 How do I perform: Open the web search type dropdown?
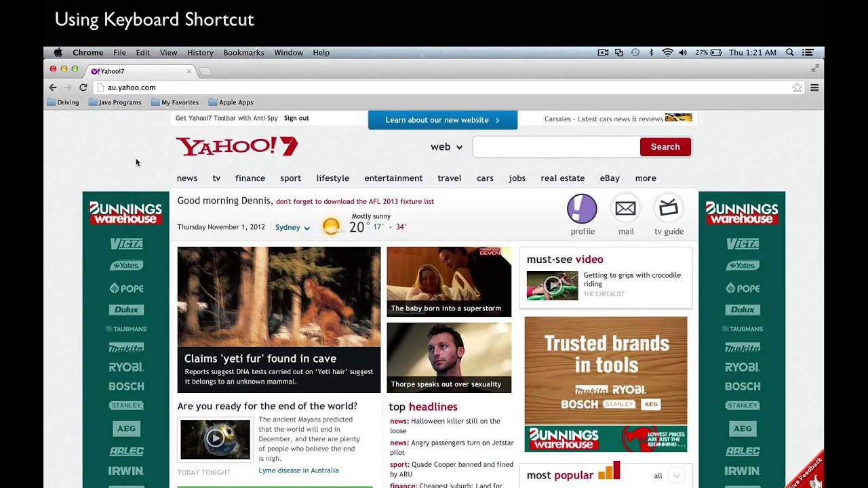point(446,147)
